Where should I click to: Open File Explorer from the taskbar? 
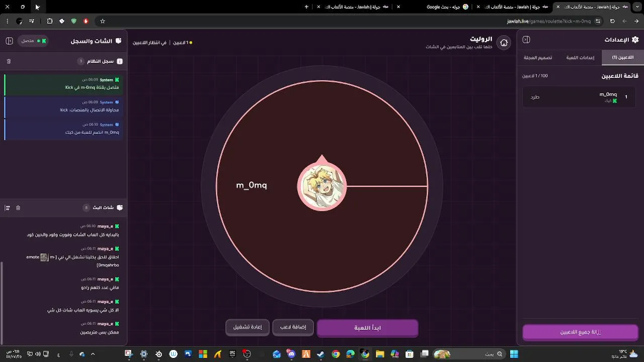[380, 354]
